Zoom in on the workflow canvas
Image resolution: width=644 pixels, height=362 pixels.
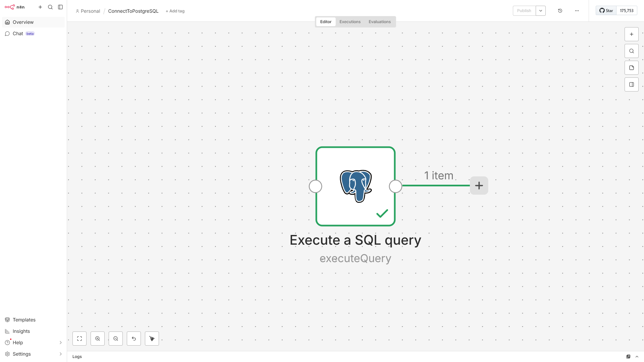click(x=98, y=339)
